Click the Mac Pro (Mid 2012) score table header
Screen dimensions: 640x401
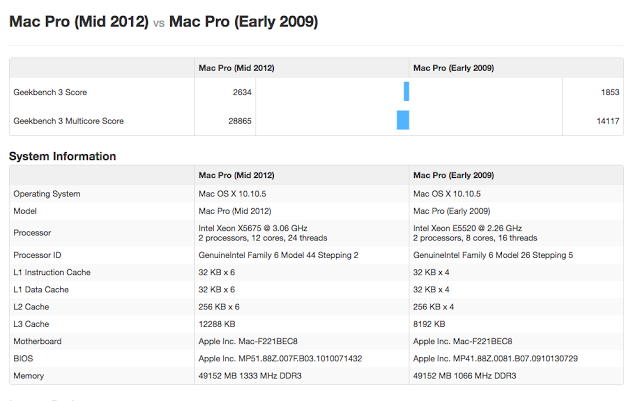coord(236,68)
